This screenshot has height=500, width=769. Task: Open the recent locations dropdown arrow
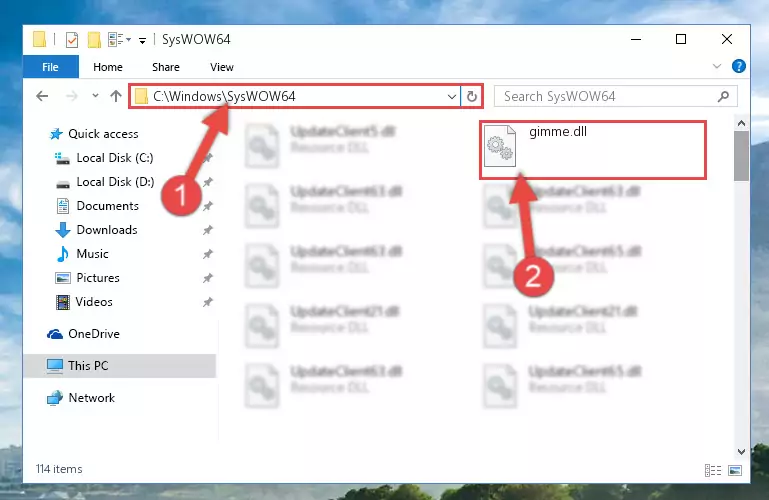(95, 96)
